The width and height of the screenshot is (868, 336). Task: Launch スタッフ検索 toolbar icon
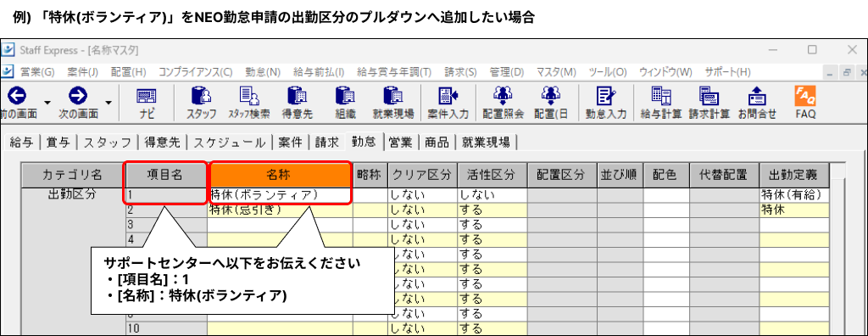point(249,95)
